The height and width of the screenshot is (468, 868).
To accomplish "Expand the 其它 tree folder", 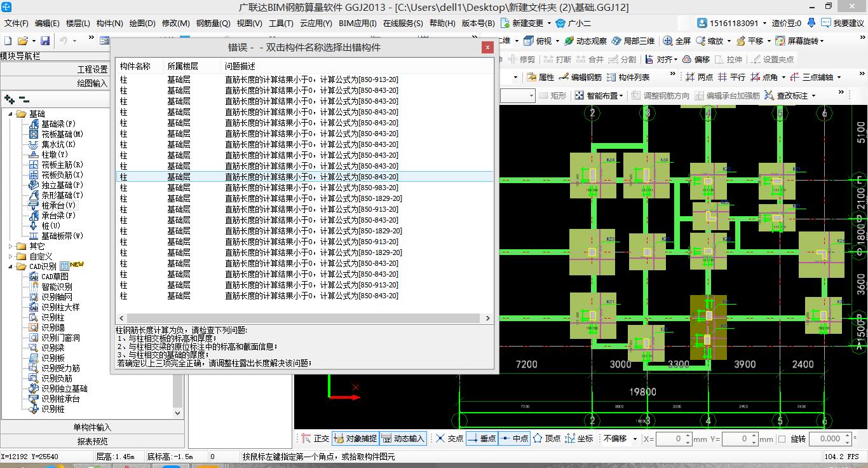I will 11,246.
